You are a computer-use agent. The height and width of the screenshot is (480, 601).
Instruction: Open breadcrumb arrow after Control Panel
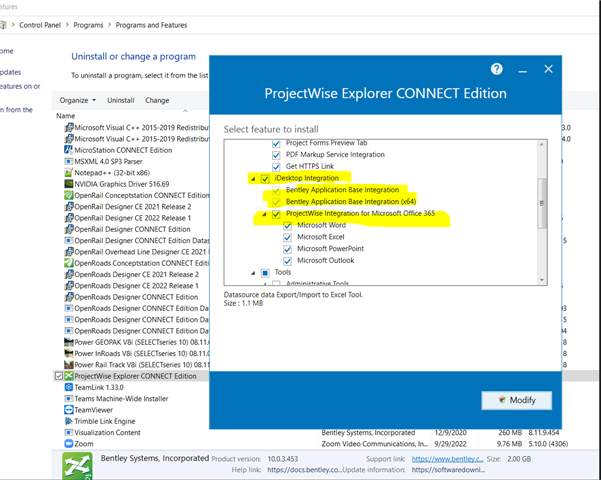point(67,25)
